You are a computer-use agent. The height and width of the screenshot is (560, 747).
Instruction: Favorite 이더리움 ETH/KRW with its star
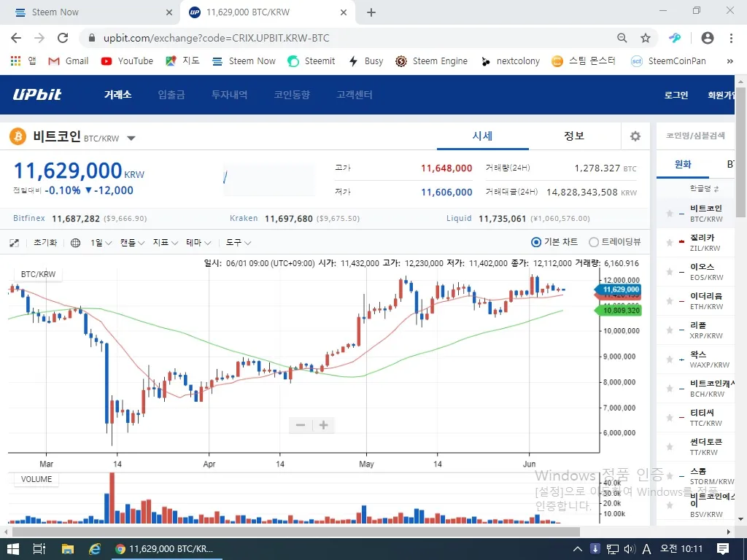coord(670,301)
